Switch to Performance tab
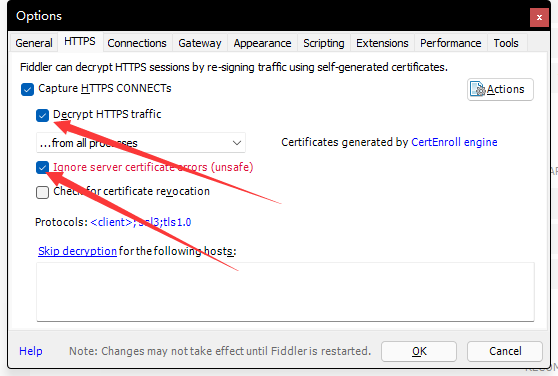The image size is (558, 376). coord(451,43)
